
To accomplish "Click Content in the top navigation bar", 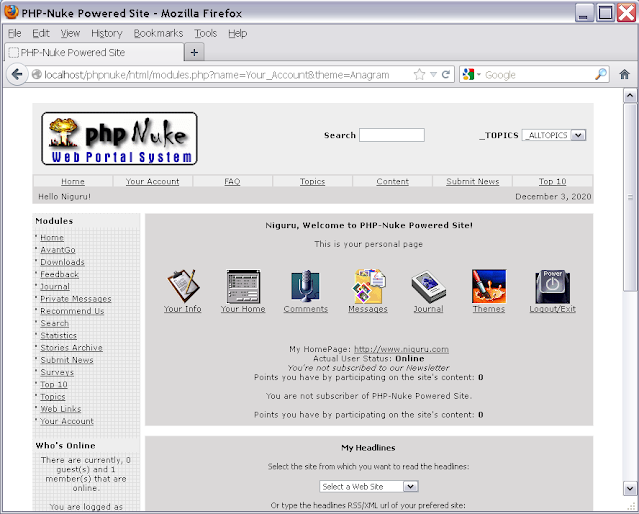I will click(392, 181).
